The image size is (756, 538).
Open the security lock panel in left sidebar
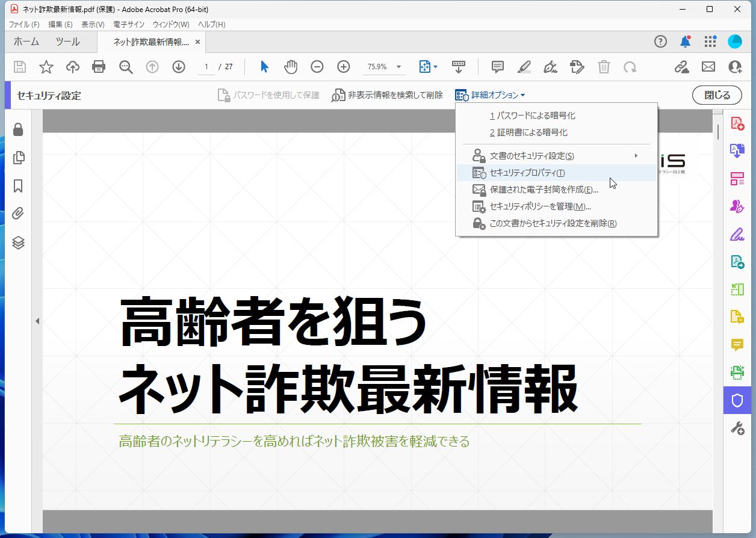(x=18, y=129)
